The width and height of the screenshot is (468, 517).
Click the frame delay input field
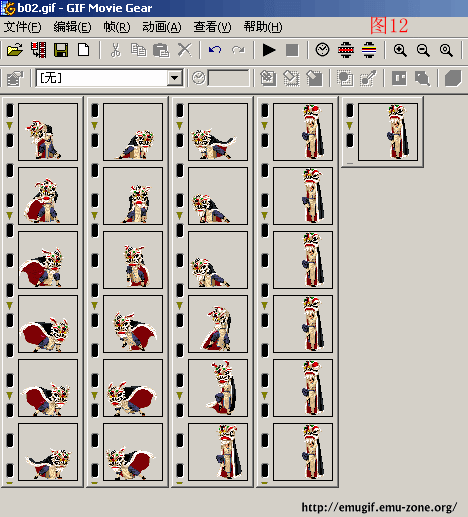(228, 78)
